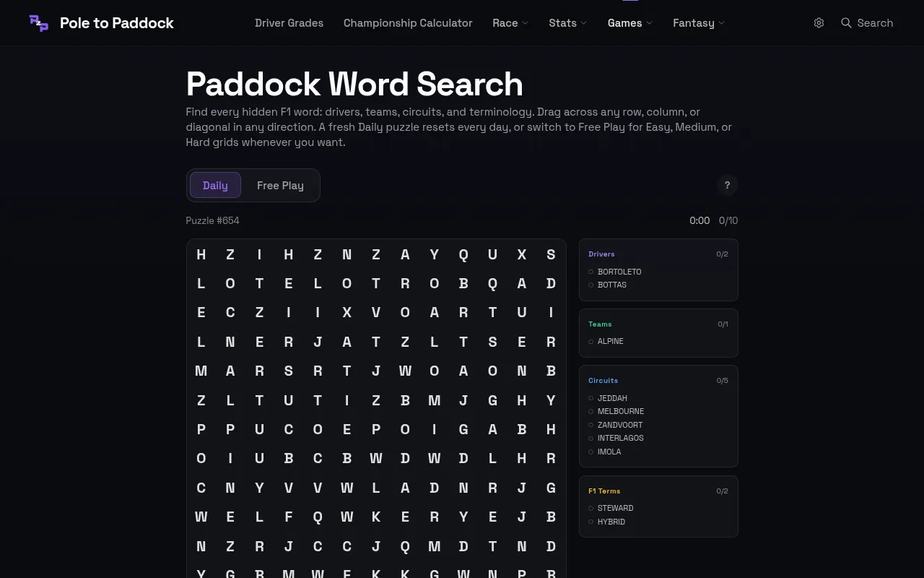Click the letter H in the grid's top-left cell

click(x=201, y=254)
